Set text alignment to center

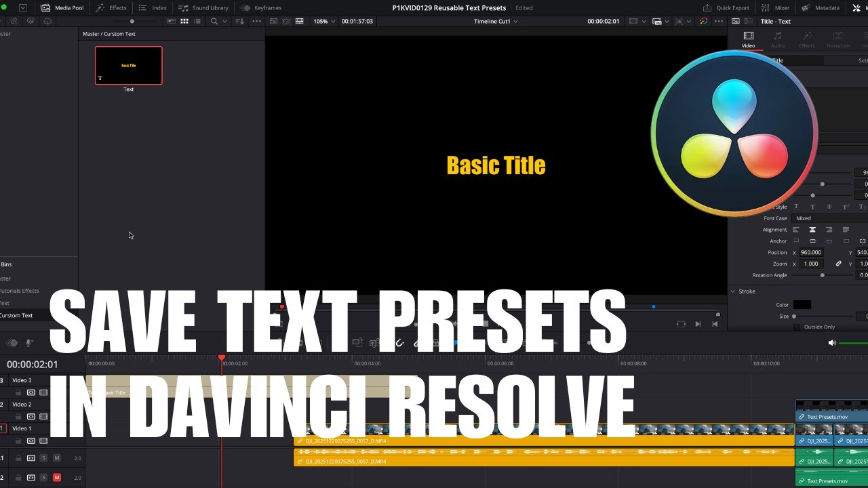click(812, 230)
